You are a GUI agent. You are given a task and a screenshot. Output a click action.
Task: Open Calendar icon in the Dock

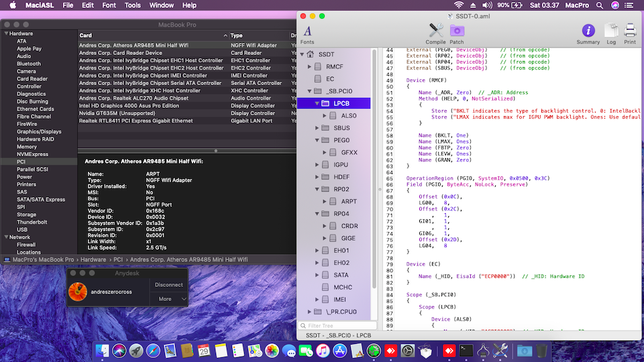click(204, 351)
